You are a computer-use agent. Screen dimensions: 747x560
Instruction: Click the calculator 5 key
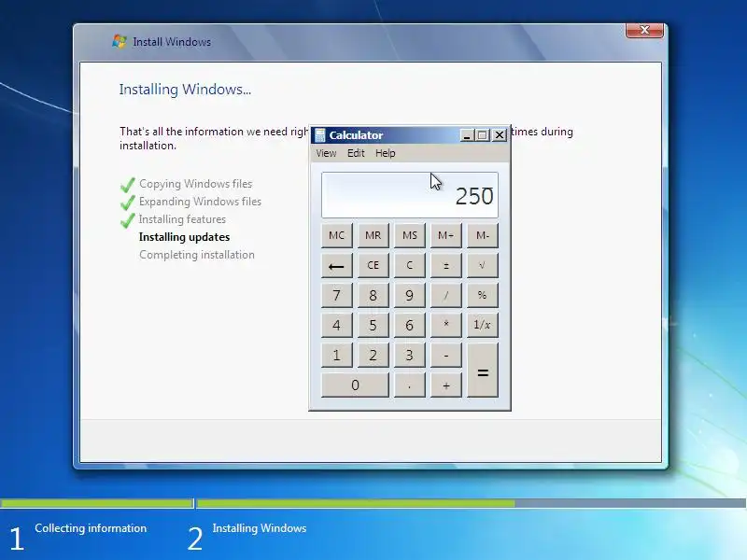373,325
